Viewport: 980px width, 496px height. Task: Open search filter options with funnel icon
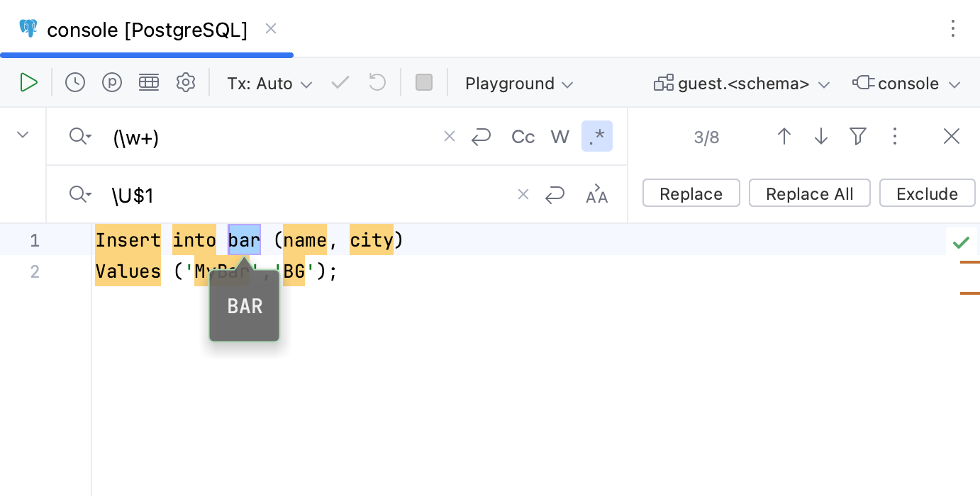coord(858,136)
